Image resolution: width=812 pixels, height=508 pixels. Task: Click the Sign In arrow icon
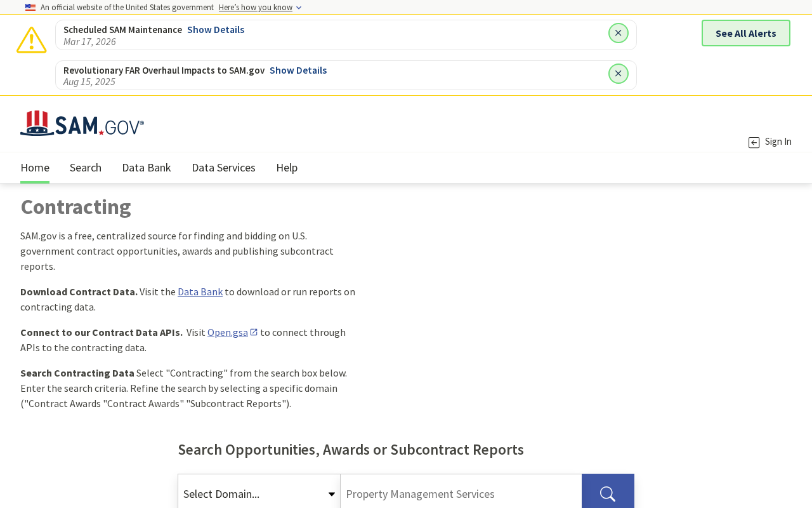(x=754, y=142)
